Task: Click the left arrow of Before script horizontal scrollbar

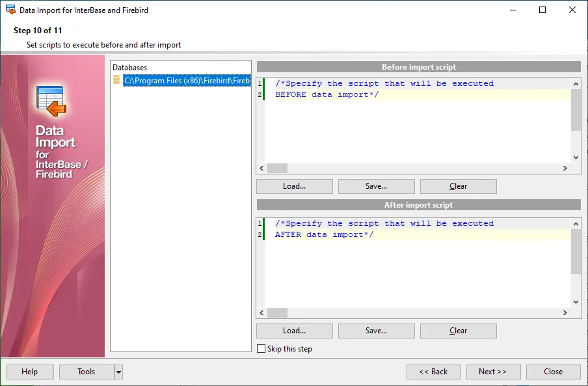Action: tap(261, 168)
